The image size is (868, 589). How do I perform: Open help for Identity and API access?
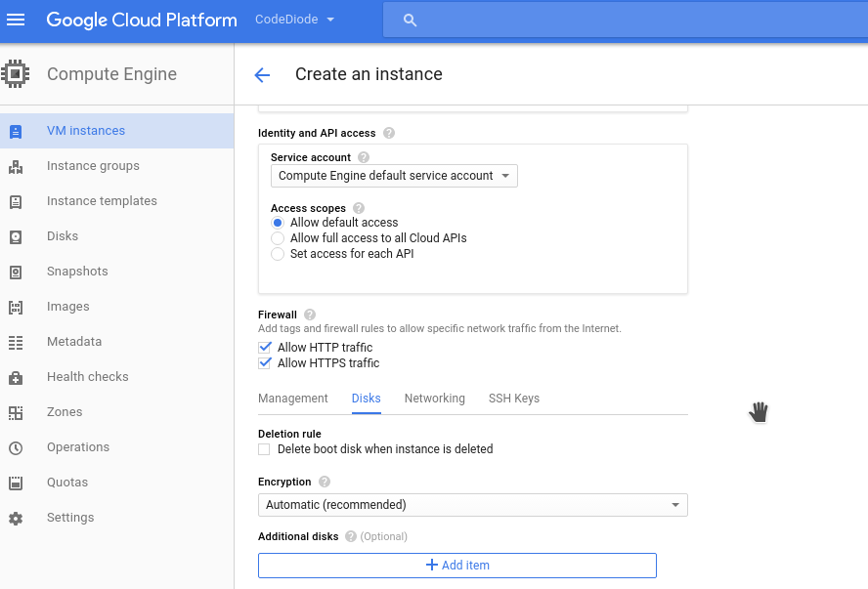pyautogui.click(x=389, y=133)
